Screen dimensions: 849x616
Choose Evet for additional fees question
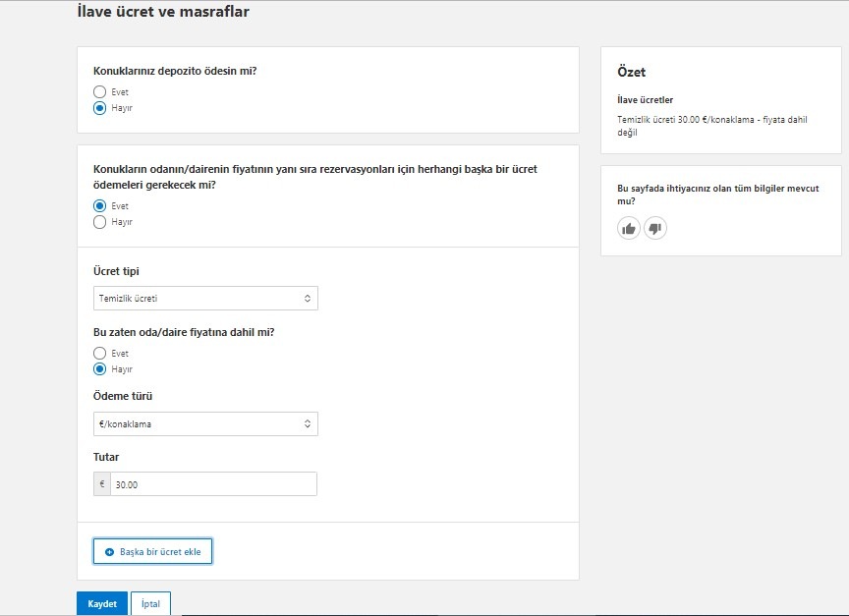coord(99,205)
